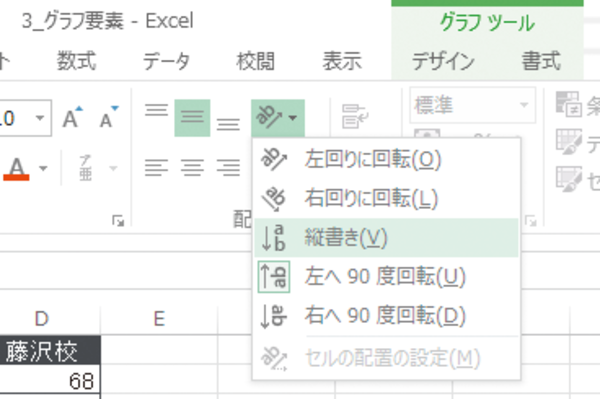Select column E header
600x399 pixels.
159,318
